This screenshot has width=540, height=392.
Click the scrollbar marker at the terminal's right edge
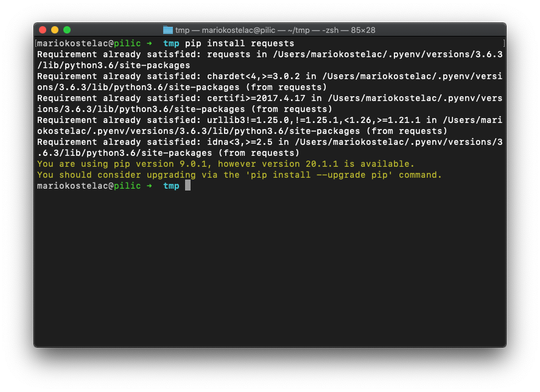point(503,43)
